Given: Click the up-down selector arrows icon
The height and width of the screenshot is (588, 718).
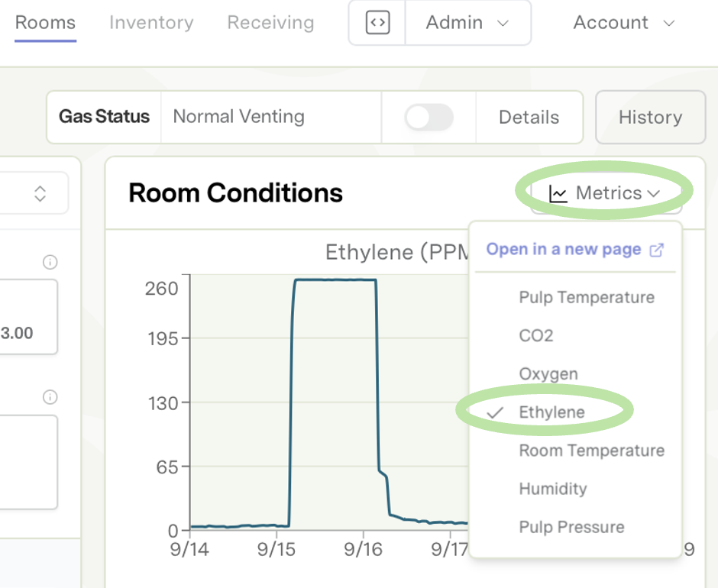Looking at the screenshot, I should pyautogui.click(x=40, y=193).
